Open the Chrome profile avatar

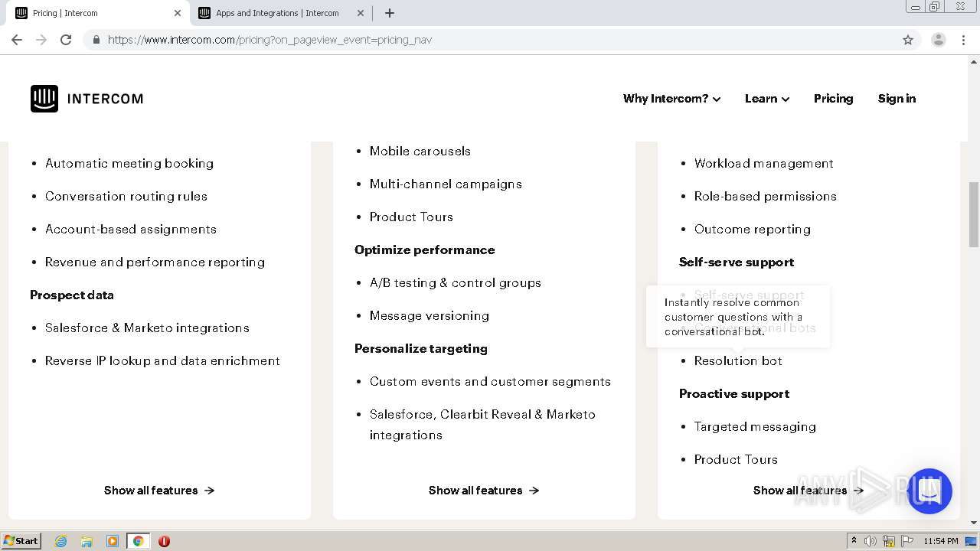[x=939, y=40]
